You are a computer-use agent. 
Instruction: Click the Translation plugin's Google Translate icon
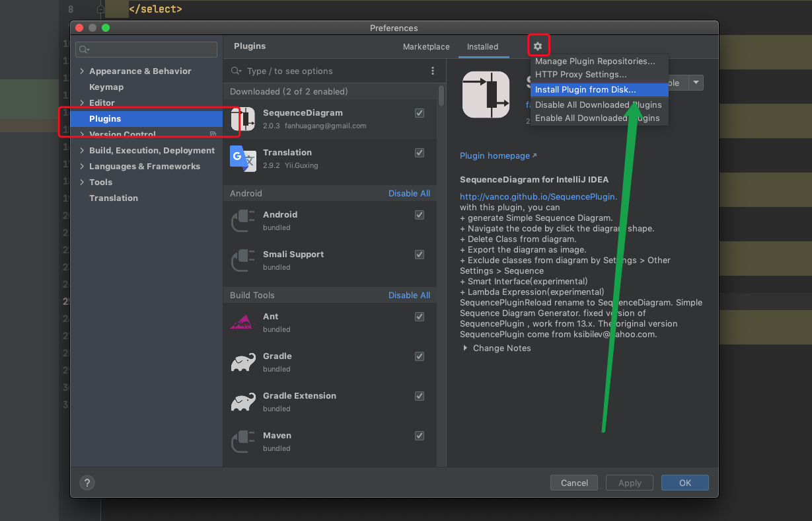(242, 159)
